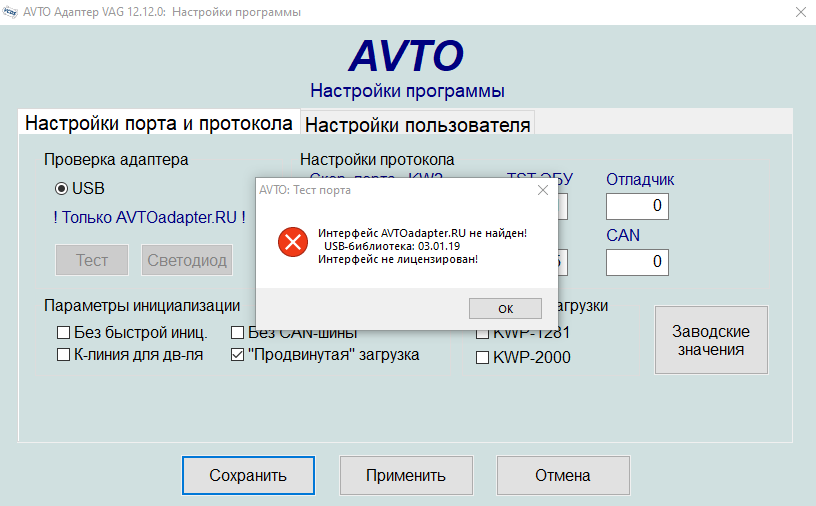Click the "Заводские значения" button
The image size is (816, 506).
coord(711,340)
